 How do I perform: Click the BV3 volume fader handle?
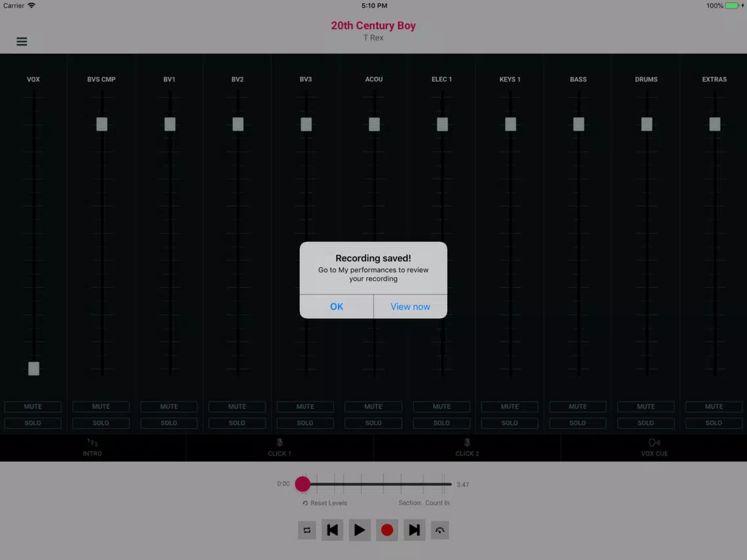(x=306, y=124)
